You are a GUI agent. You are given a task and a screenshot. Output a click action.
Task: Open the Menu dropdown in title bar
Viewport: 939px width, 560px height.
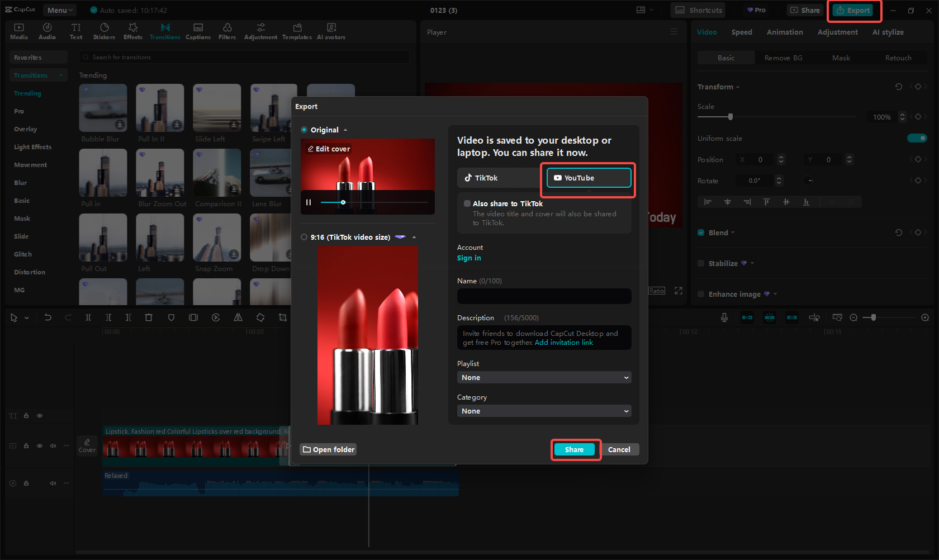coord(60,10)
